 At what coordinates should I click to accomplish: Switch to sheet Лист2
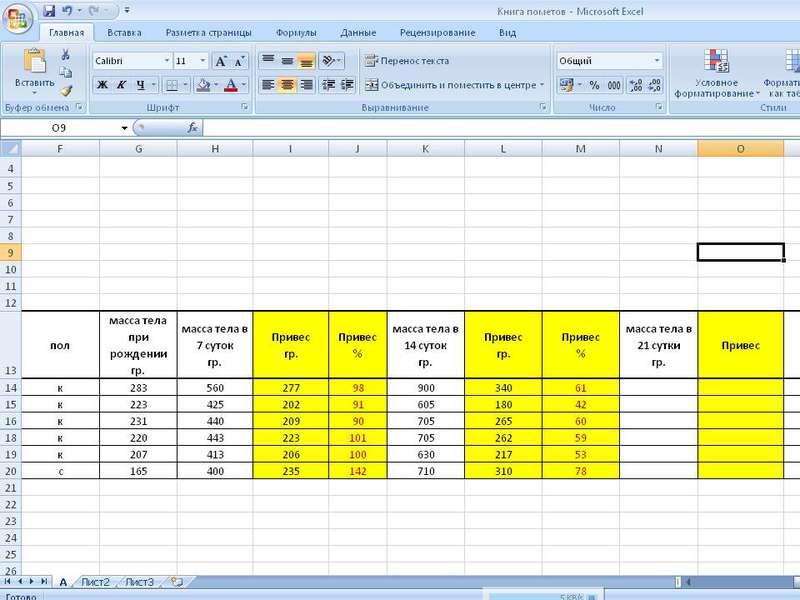point(95,582)
